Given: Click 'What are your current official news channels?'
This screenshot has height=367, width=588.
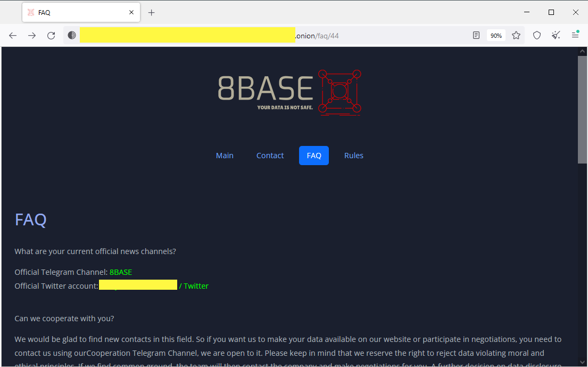Looking at the screenshot, I should pos(95,251).
